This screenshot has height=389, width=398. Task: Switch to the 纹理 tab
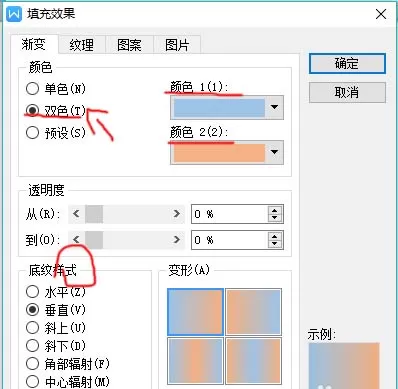[x=82, y=45]
